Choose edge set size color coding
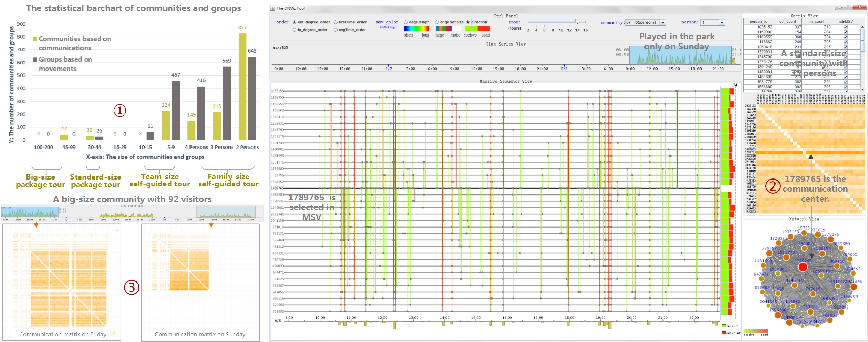868x342 pixels. point(437,22)
